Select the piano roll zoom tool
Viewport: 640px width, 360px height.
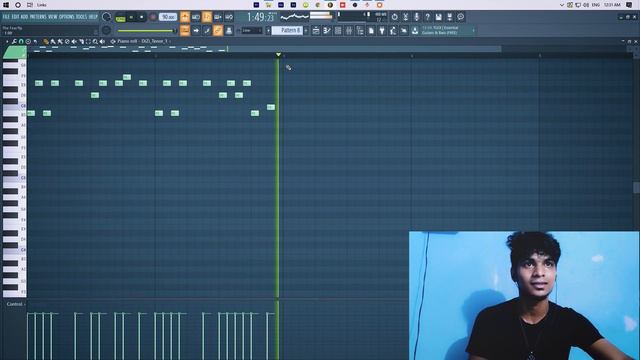coord(95,42)
